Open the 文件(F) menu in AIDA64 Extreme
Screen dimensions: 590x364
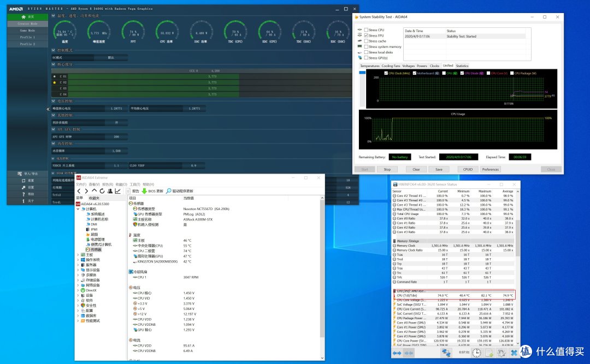click(x=81, y=184)
